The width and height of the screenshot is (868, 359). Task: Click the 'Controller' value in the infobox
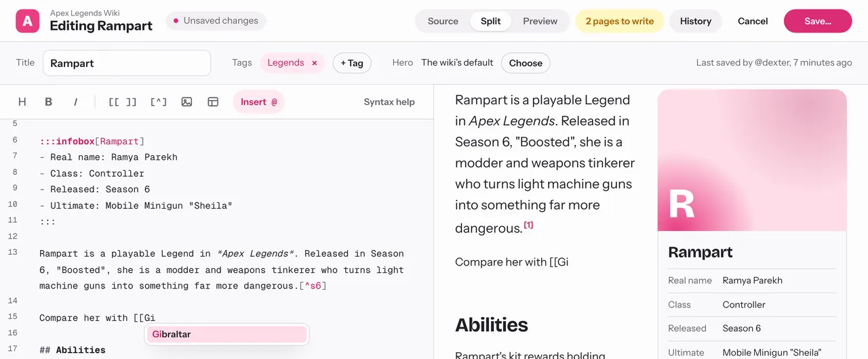click(x=744, y=305)
